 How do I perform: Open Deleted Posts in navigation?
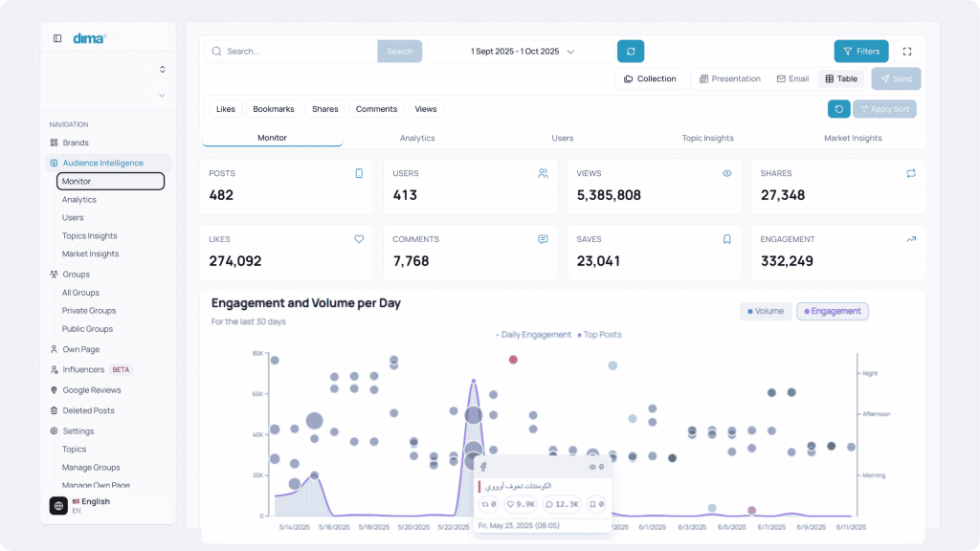click(88, 410)
